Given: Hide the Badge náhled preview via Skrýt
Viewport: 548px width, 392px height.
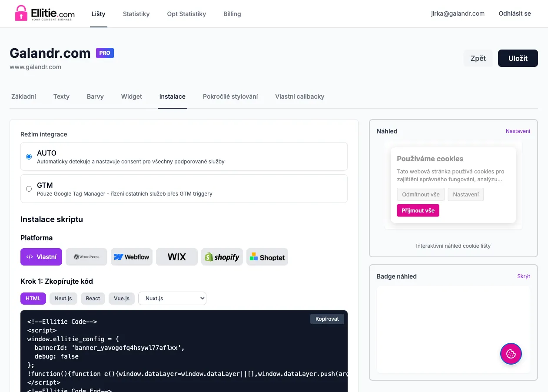Looking at the screenshot, I should [x=523, y=276].
